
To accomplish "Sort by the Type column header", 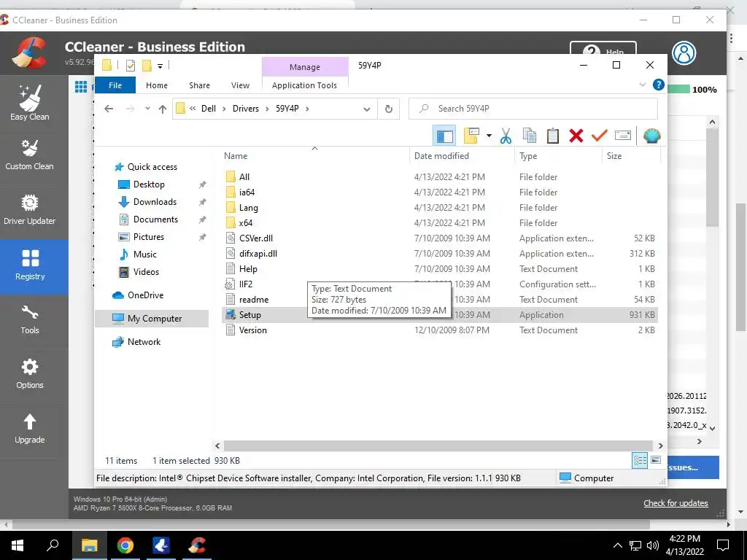I will [x=558, y=156].
